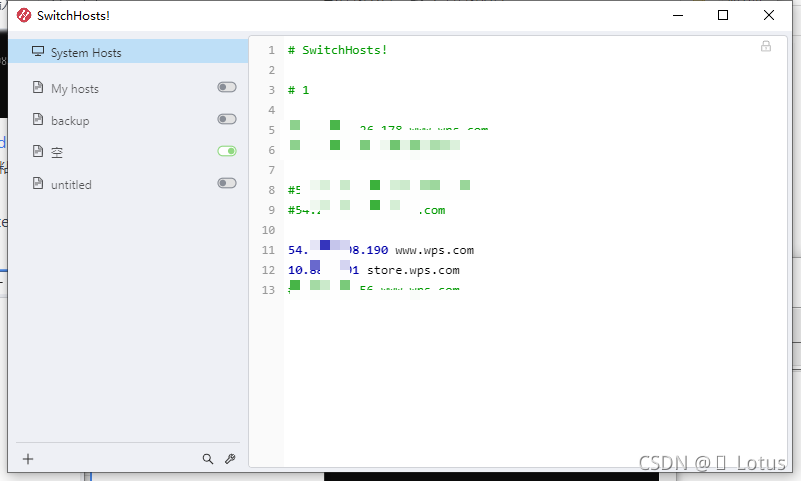Minimize the SwitchHosts! window
Image resolution: width=801 pixels, height=481 pixels.
point(678,15)
